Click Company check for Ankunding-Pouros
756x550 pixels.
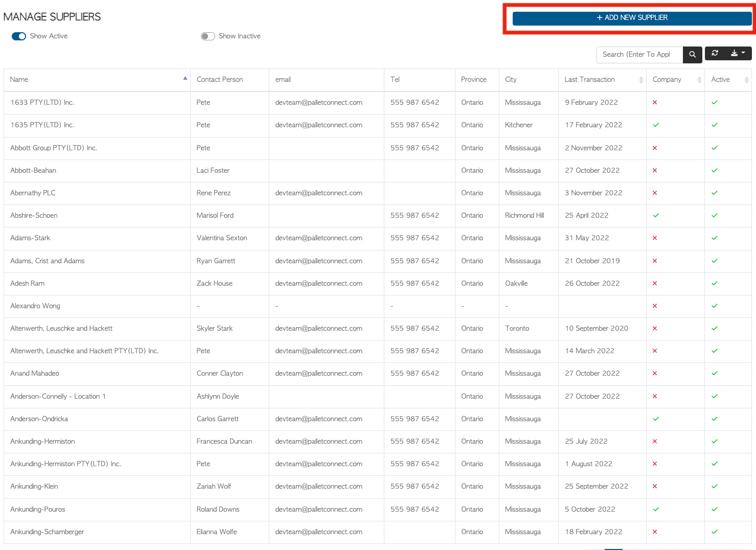656,510
